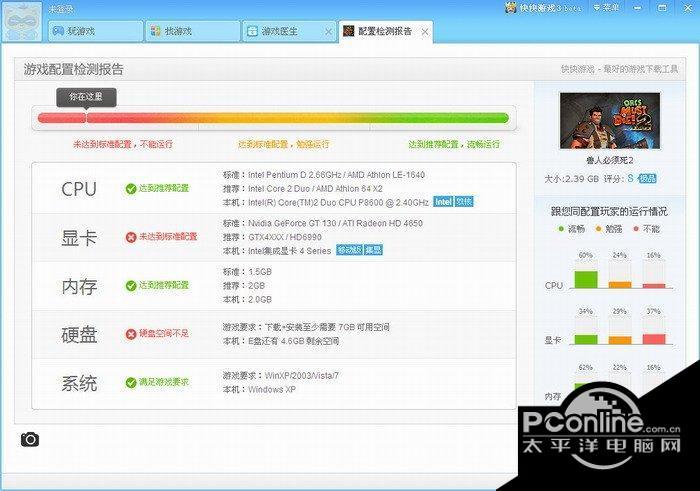Screen dimensions: 700x491
Task: Open the 菜单 dropdown in title bar
Action: pyautogui.click(x=605, y=8)
